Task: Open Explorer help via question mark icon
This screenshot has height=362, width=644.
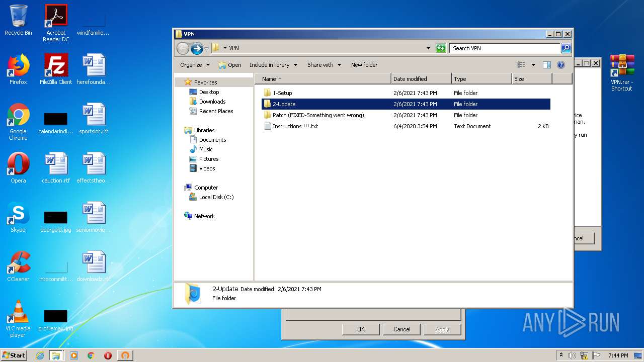Action: 561,65
